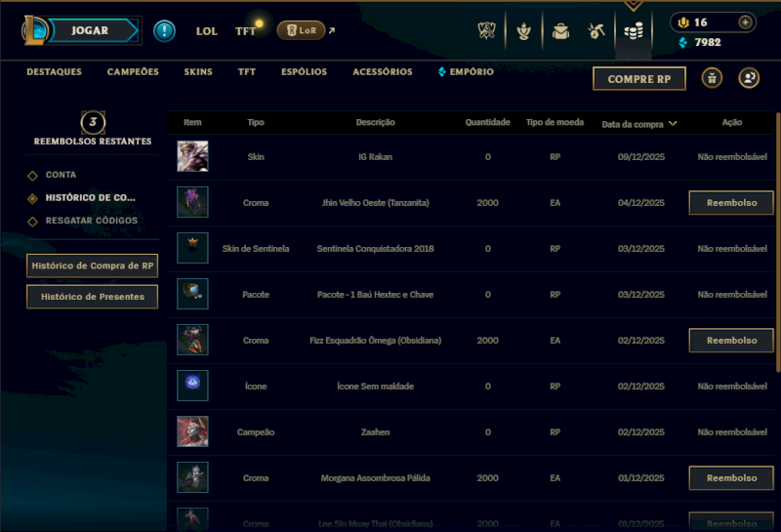Refund Fizz Esquadrão Ômega (Obsidiana) chroma
This screenshot has width=781, height=532.
click(x=731, y=341)
